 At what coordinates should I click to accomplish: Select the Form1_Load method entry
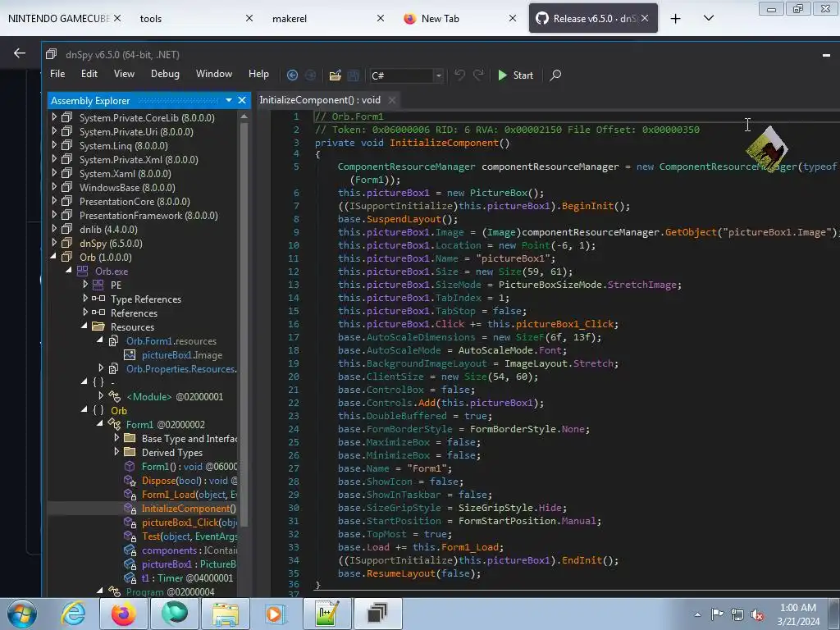pos(189,495)
